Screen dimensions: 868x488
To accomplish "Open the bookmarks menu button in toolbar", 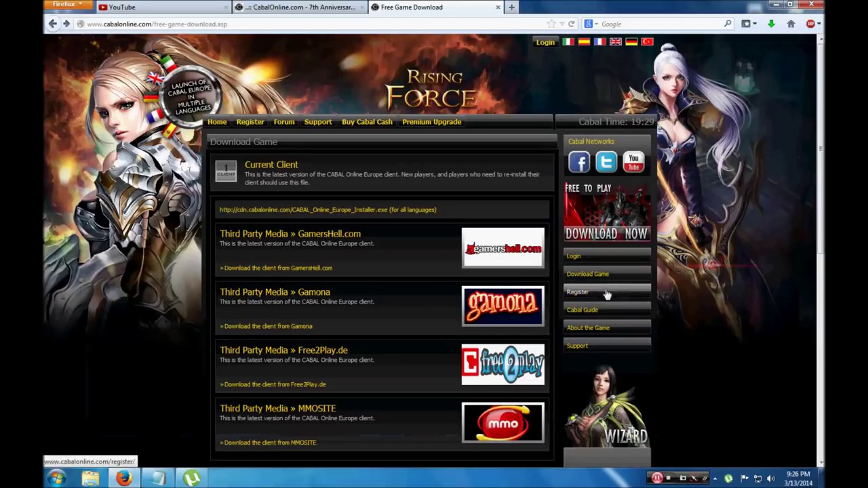I will [x=748, y=24].
